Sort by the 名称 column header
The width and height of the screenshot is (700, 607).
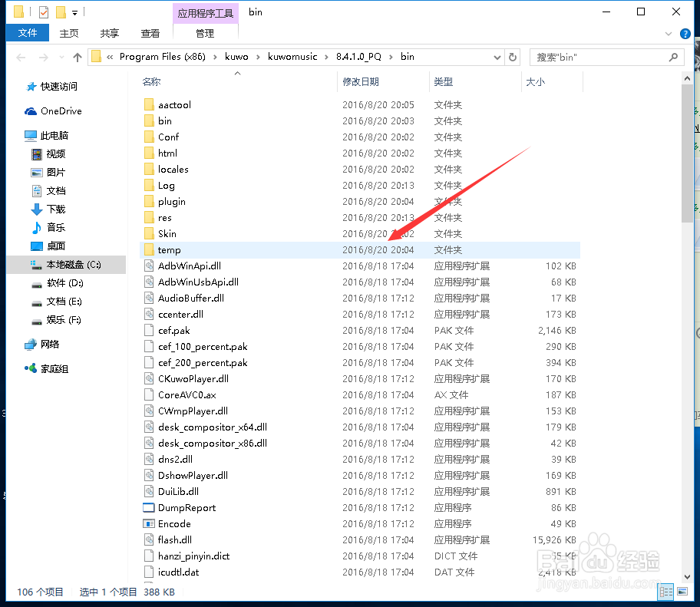(x=151, y=81)
